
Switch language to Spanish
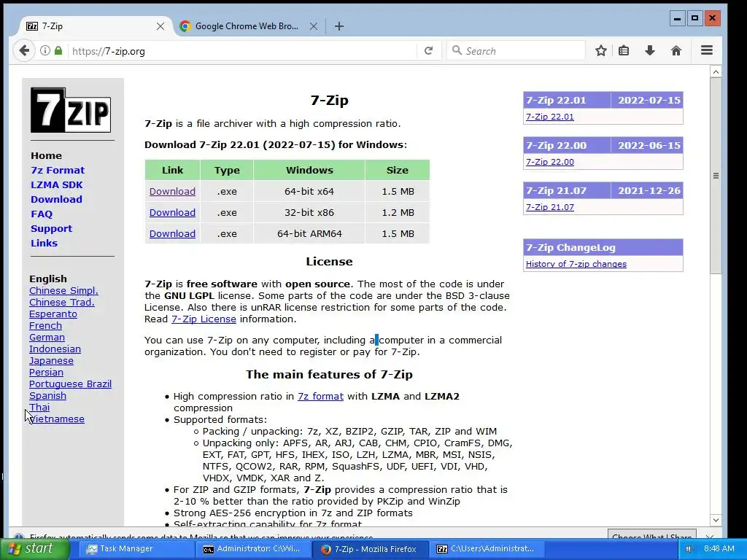point(47,396)
